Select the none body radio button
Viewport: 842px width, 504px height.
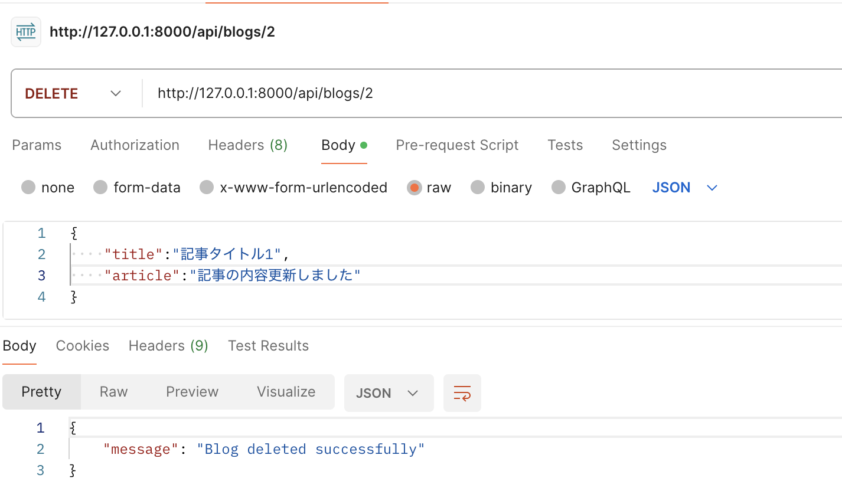click(28, 188)
